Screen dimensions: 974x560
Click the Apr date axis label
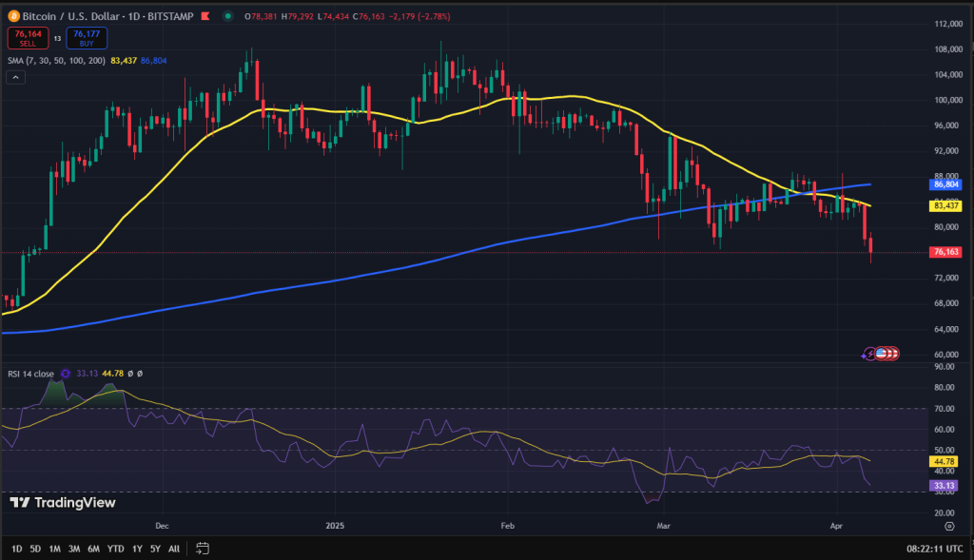[x=836, y=526]
